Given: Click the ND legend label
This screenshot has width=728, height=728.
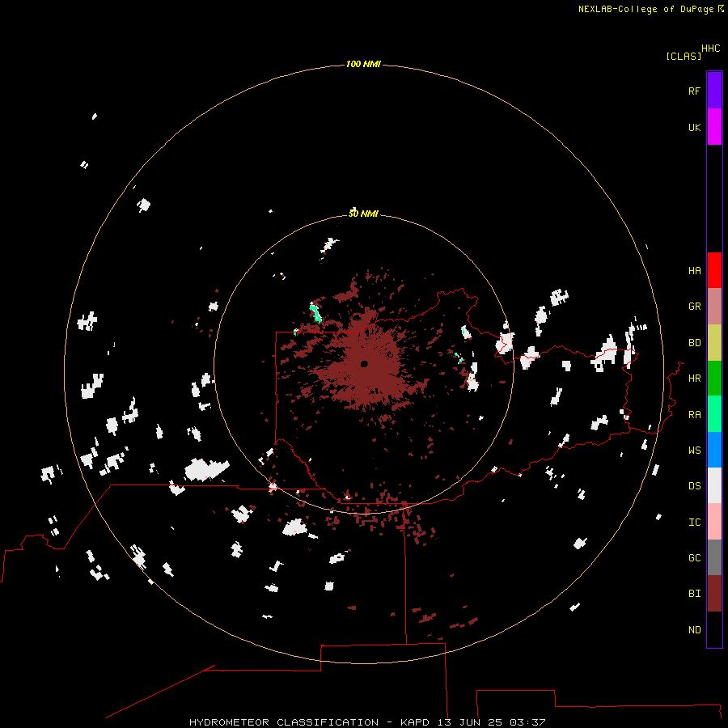Looking at the screenshot, I should pyautogui.click(x=694, y=630).
